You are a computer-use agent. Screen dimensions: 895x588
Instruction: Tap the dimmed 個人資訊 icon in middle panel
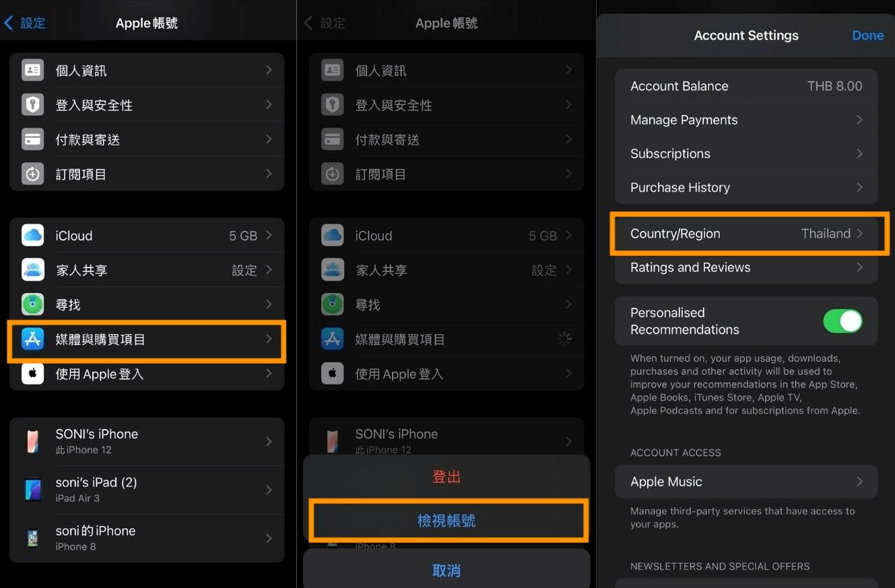[x=332, y=70]
